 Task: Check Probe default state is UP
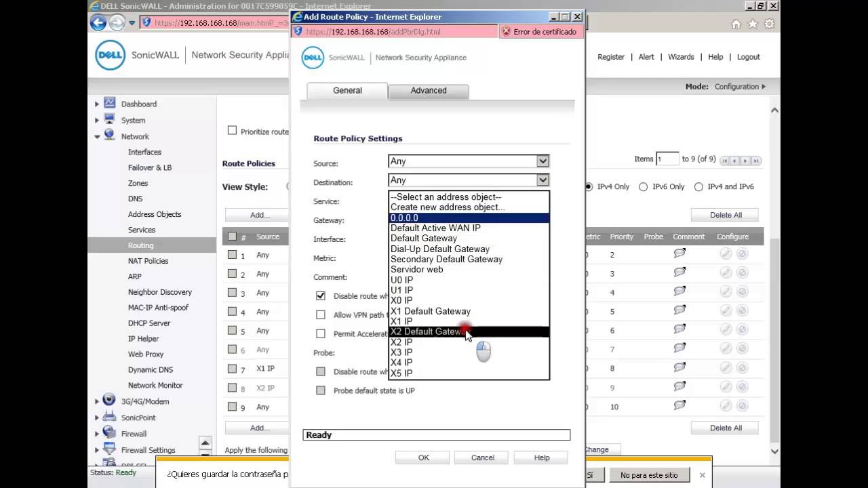point(321,390)
